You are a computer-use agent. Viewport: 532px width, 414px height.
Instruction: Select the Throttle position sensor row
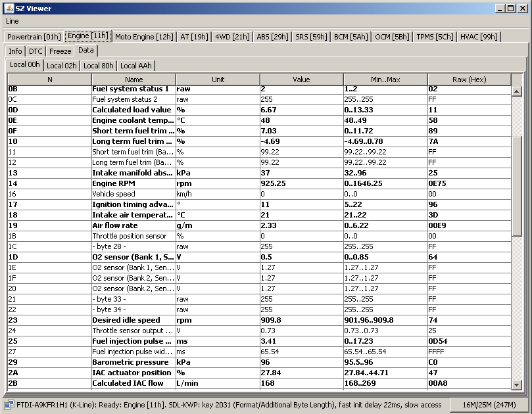click(259, 236)
